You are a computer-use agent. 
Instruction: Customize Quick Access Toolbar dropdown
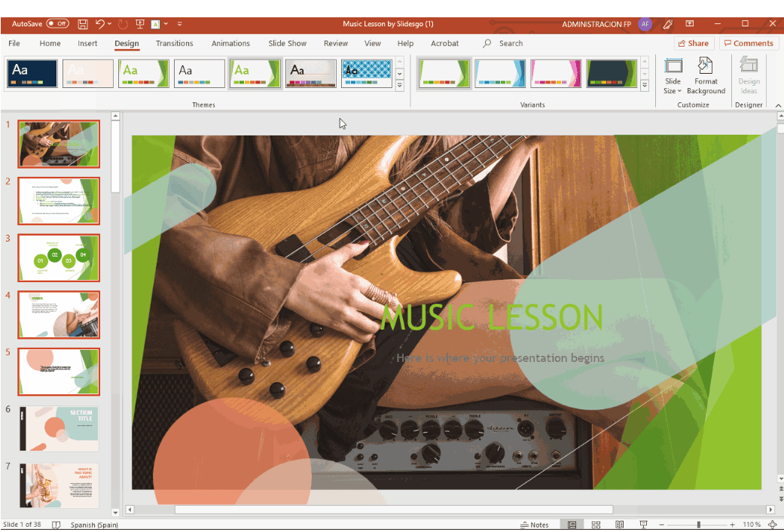click(x=179, y=23)
